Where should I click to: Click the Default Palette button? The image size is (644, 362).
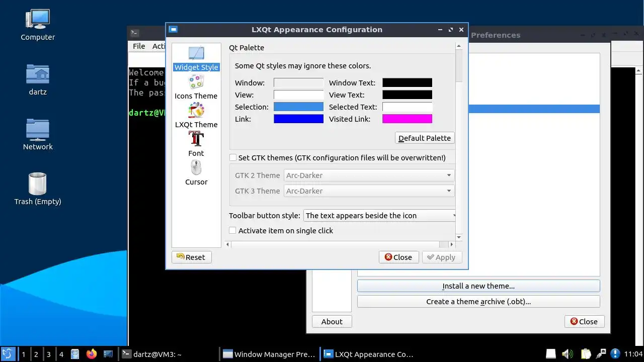point(425,138)
